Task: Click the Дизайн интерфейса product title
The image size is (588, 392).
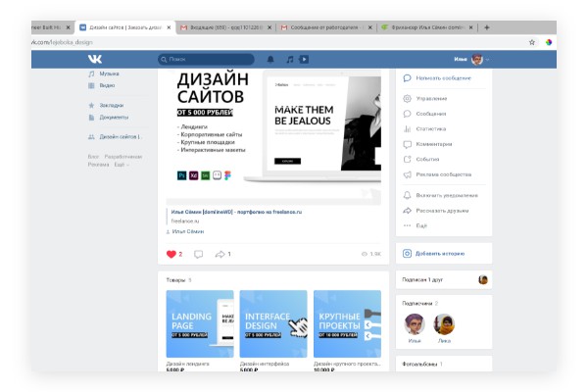Action: click(265, 364)
